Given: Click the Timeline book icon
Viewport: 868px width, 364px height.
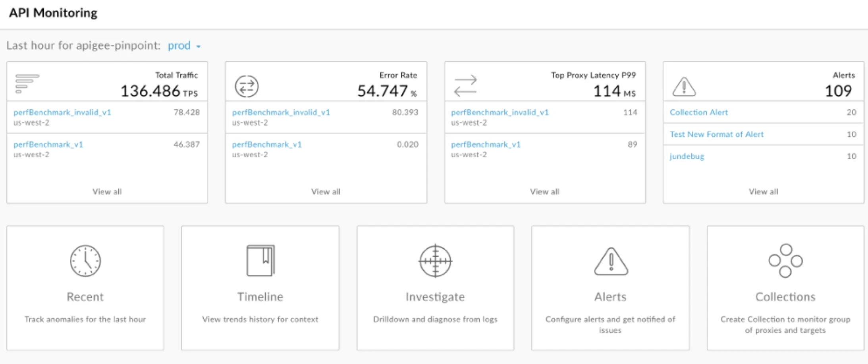Looking at the screenshot, I should (260, 261).
